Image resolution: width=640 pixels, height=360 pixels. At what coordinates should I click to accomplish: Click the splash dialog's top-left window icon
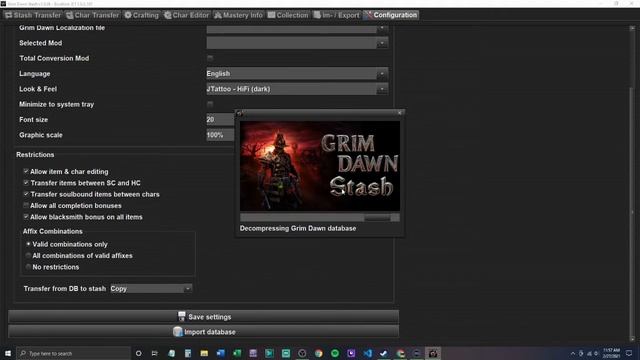(x=240, y=113)
